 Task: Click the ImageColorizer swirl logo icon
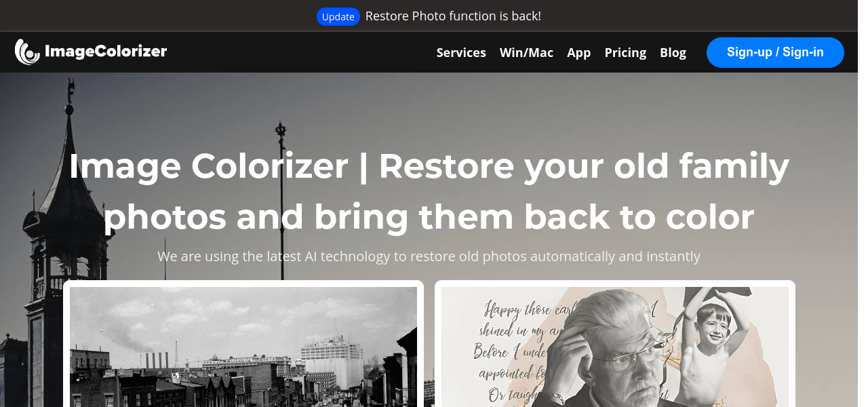point(28,52)
